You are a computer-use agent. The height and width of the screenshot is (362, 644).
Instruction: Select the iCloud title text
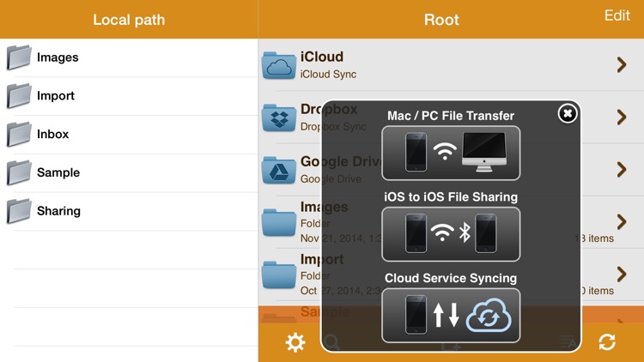[322, 57]
